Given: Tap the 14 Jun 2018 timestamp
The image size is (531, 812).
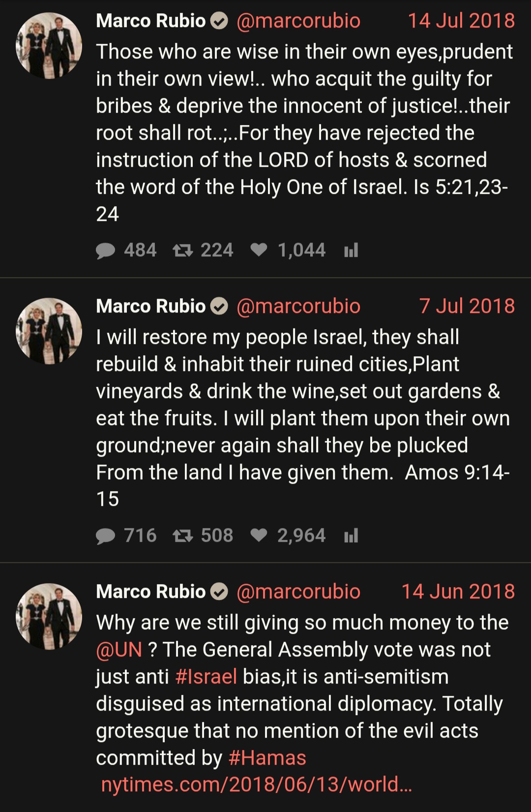Looking at the screenshot, I should 458,592.
